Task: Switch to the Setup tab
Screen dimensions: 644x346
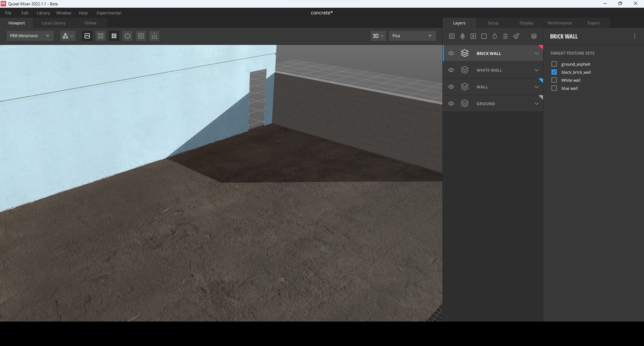Action: coord(493,23)
